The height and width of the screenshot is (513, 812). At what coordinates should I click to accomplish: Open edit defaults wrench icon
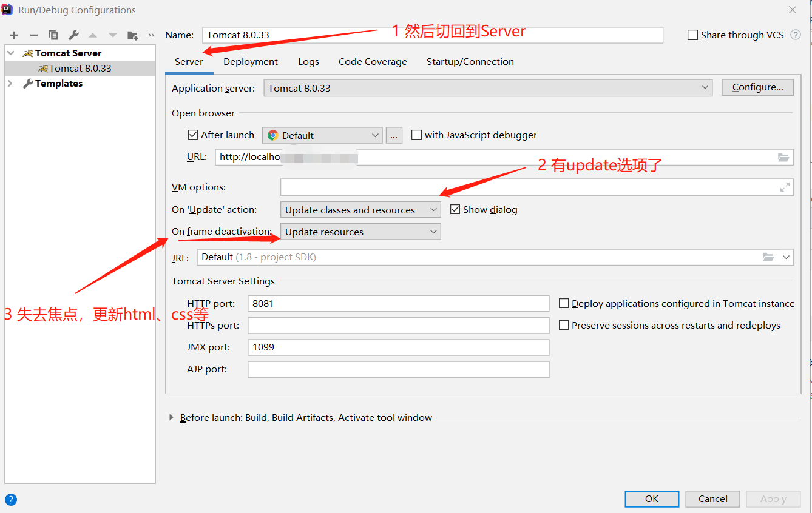pos(73,35)
